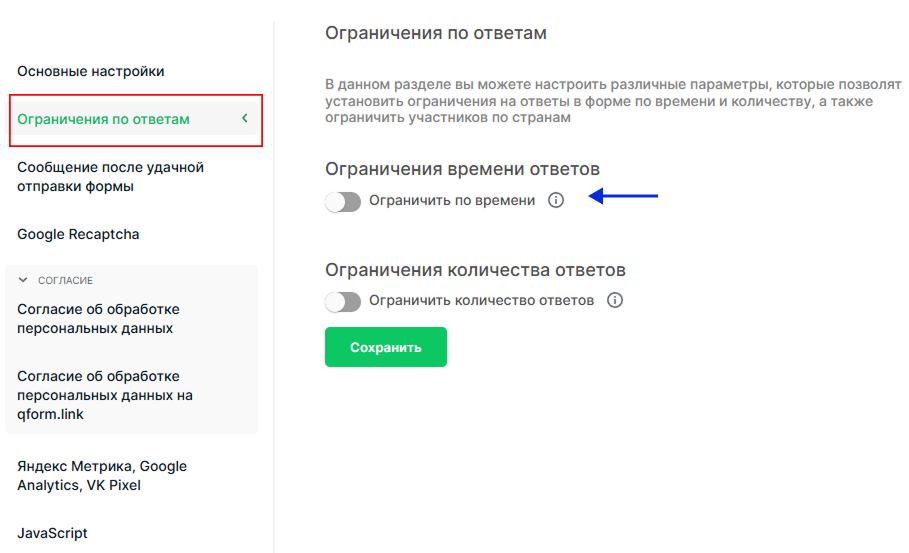Open consent settings for qform.link
909x553 pixels.
[x=104, y=395]
